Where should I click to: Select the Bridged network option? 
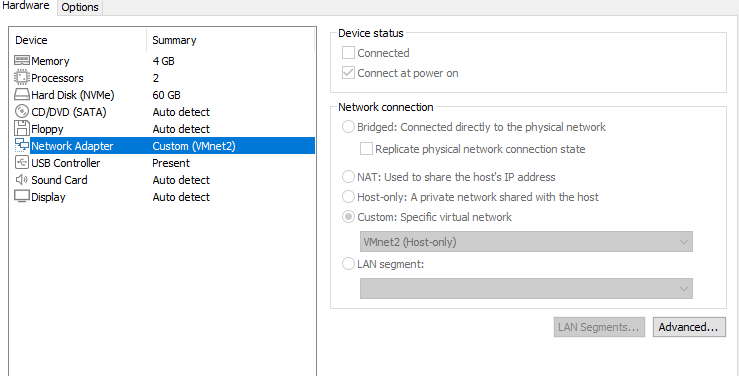pyautogui.click(x=348, y=127)
